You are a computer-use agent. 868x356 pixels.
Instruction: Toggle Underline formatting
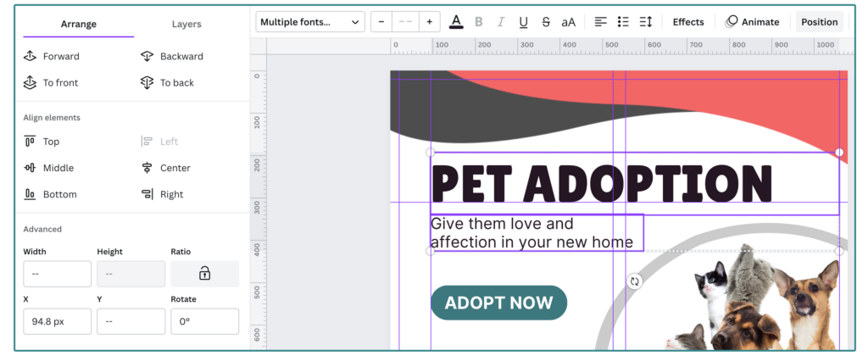523,22
